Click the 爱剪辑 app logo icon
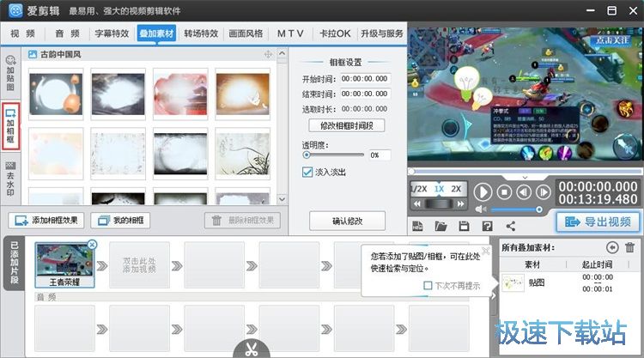The height and width of the screenshot is (358, 644). tap(15, 10)
